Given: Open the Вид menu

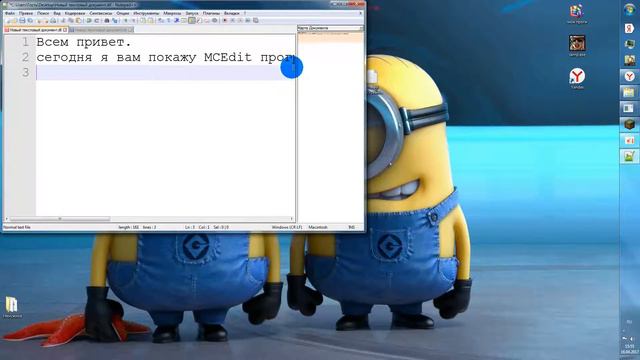Looking at the screenshot, I should point(57,13).
